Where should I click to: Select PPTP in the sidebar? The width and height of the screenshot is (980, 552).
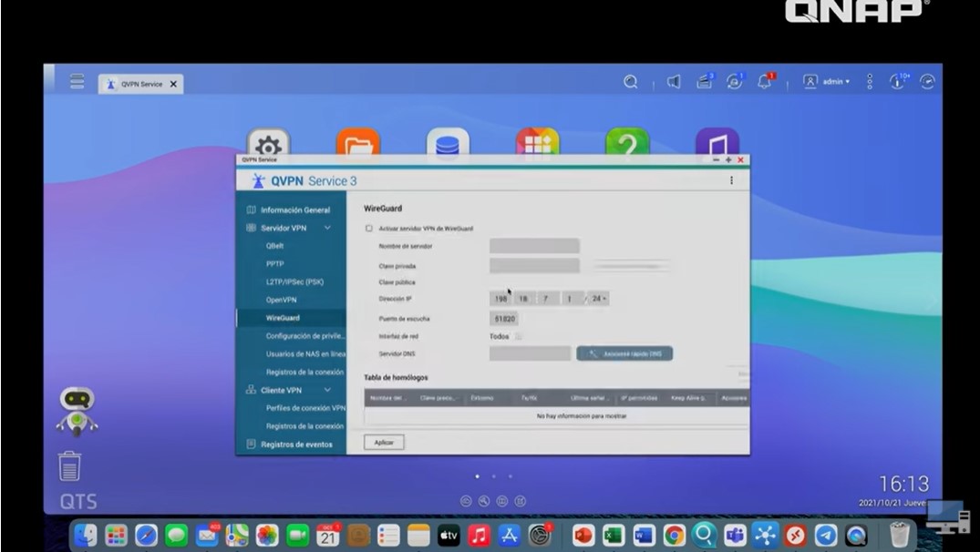(x=274, y=263)
